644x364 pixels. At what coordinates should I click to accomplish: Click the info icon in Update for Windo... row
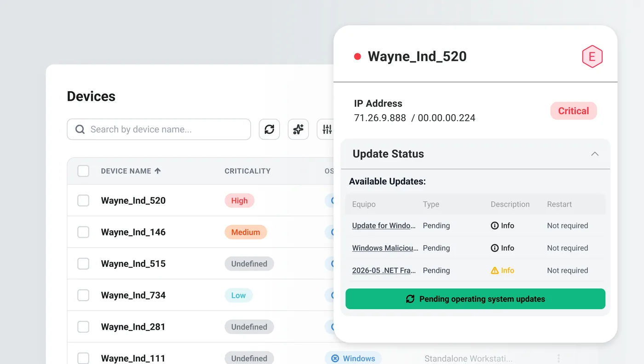(494, 225)
